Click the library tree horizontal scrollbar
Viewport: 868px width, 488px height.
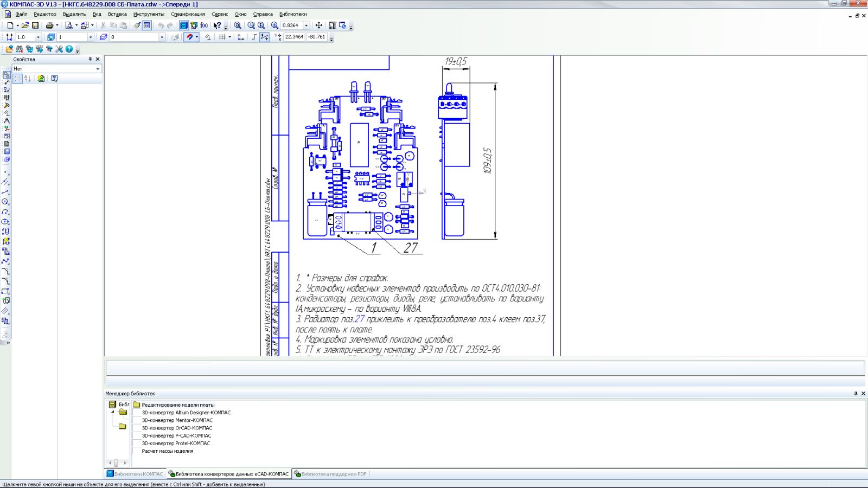[x=116, y=463]
